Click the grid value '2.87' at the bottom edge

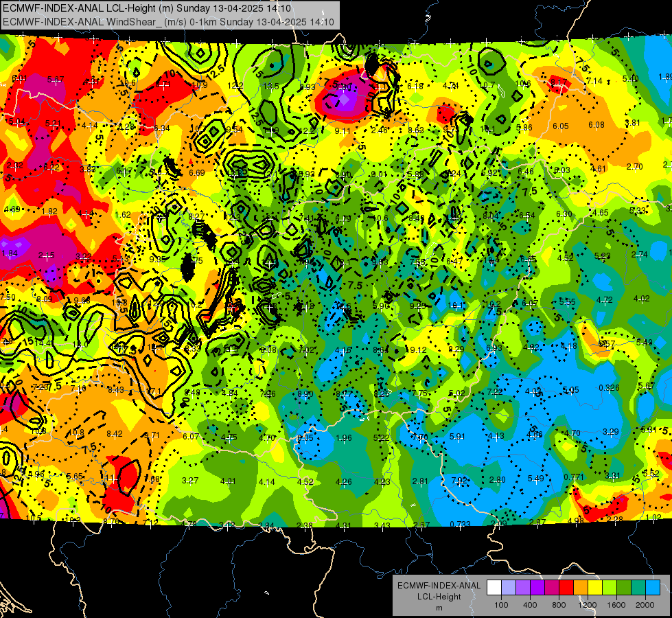537,522
